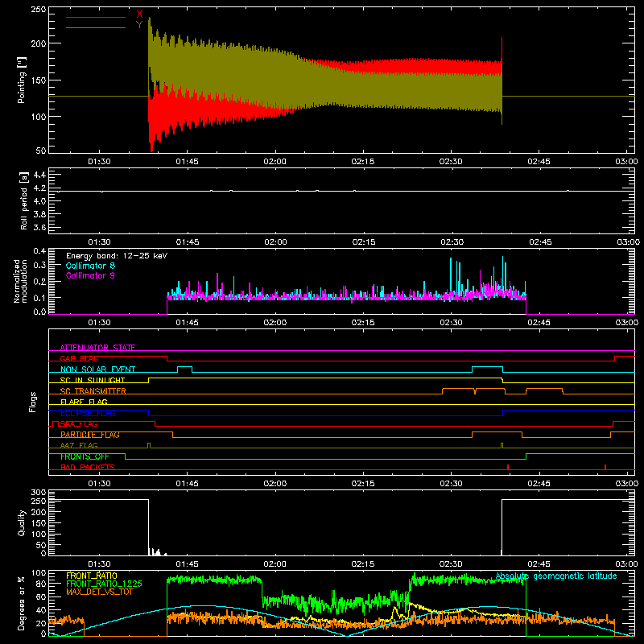This screenshot has height=644, width=644.
Task: Click the PARTICLE_FLAG label
Action: click(90, 435)
